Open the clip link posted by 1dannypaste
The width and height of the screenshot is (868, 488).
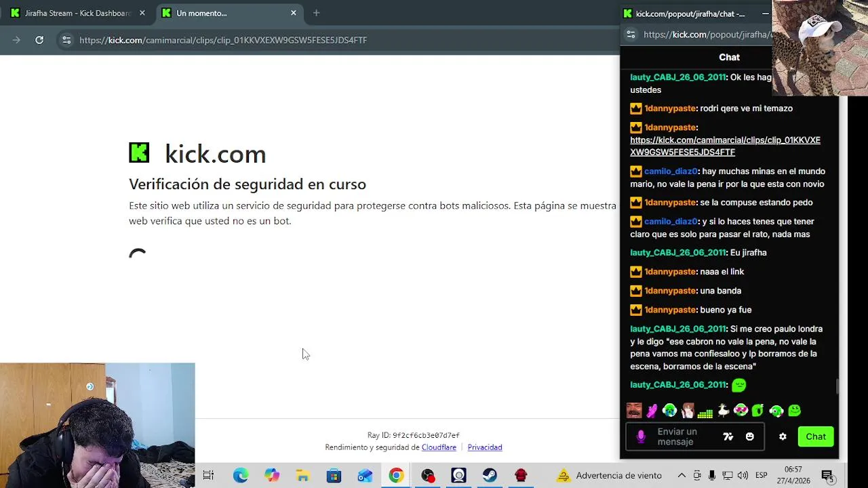pyautogui.click(x=725, y=146)
